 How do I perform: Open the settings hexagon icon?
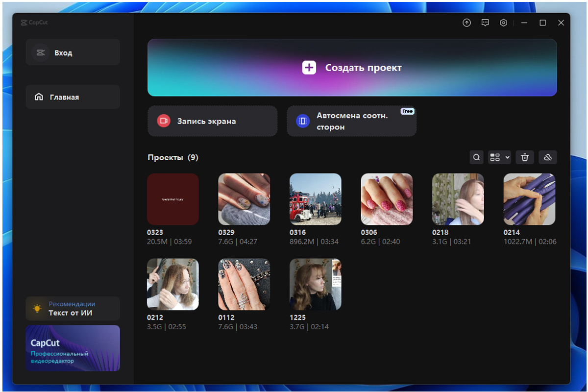coord(503,23)
